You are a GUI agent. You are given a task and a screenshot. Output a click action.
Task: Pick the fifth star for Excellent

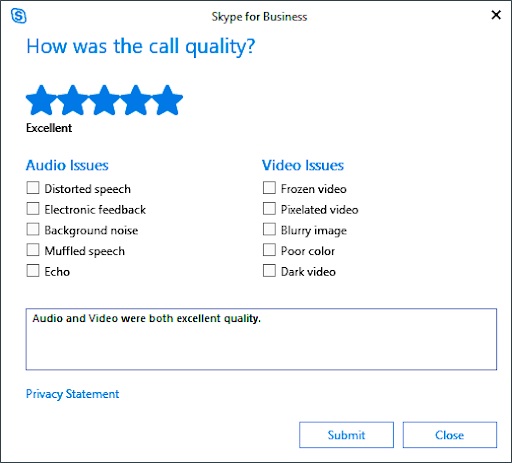pos(167,100)
